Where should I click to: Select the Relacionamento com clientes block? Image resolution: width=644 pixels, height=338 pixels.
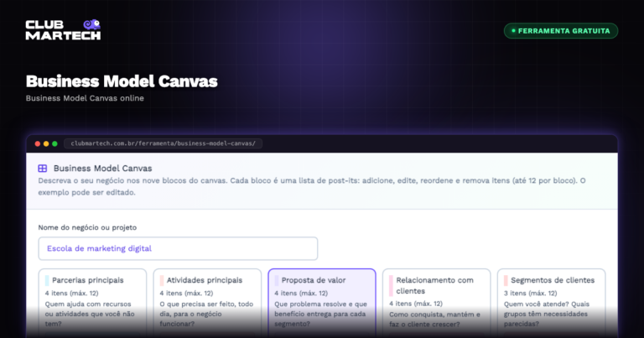pyautogui.click(x=437, y=303)
